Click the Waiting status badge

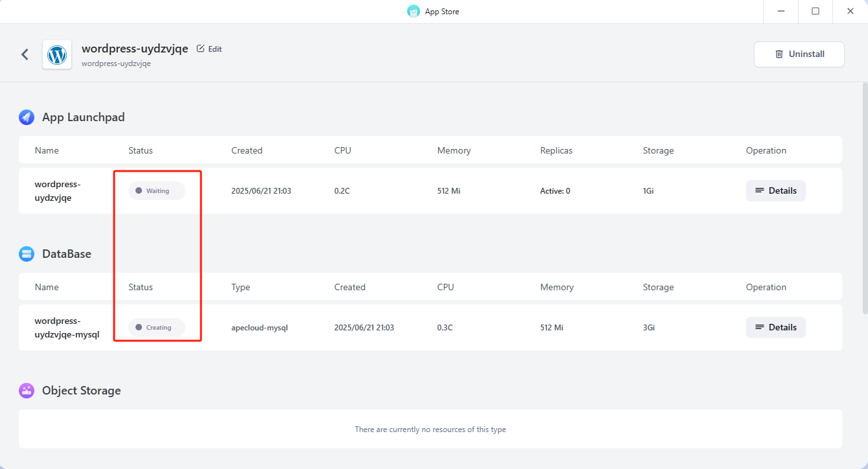(x=157, y=191)
